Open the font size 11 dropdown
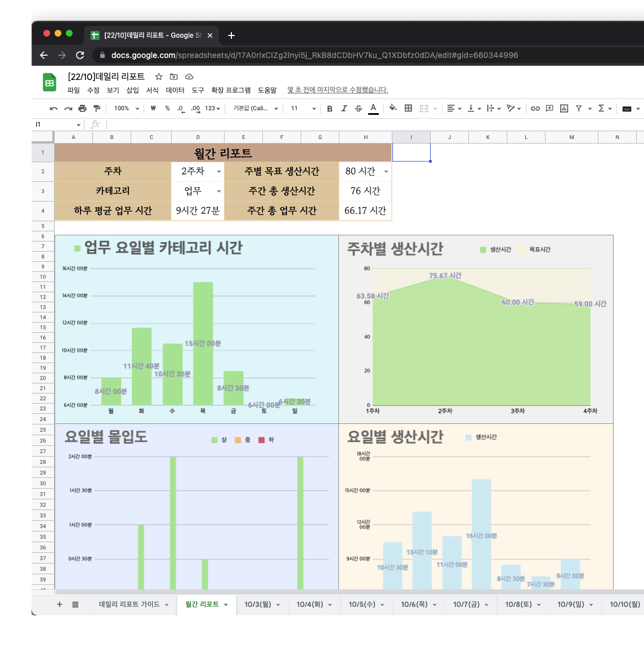644x657 pixels. (x=303, y=109)
